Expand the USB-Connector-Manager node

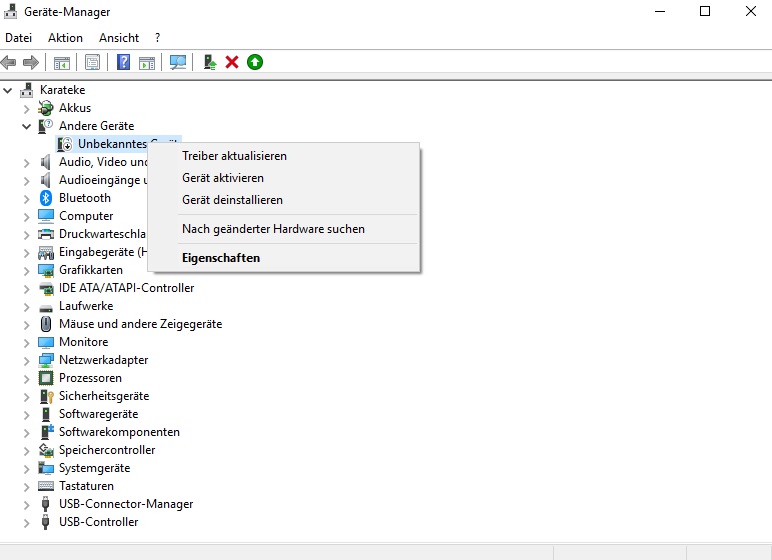point(27,504)
